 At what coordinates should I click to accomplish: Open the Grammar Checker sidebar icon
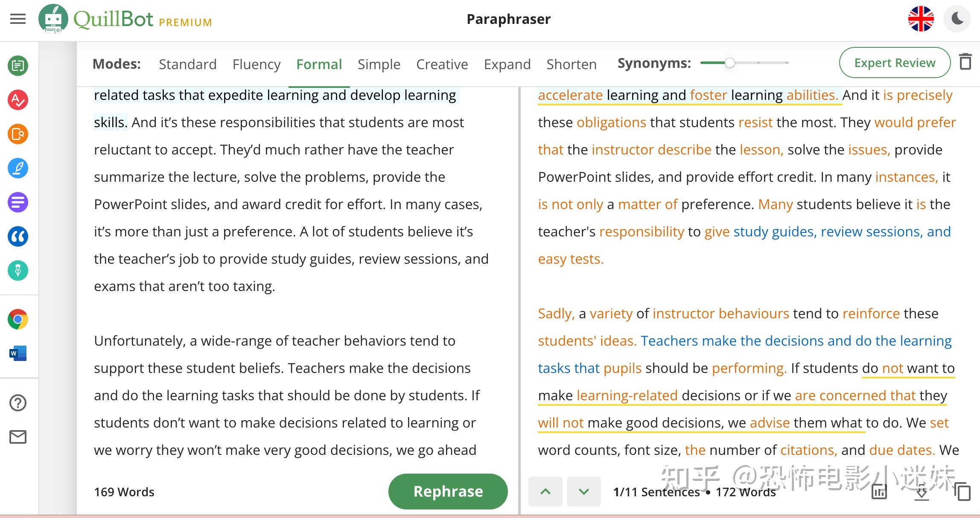(x=18, y=100)
